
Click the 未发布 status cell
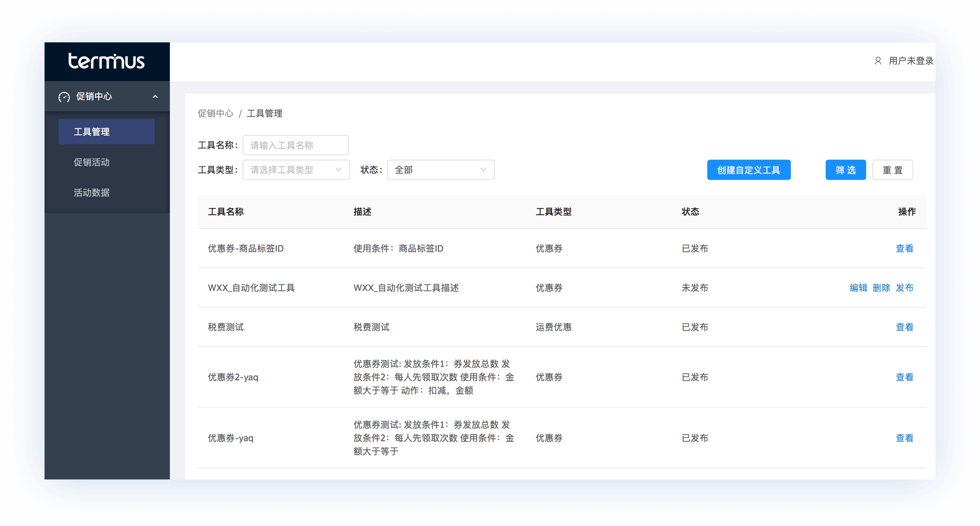(x=695, y=288)
